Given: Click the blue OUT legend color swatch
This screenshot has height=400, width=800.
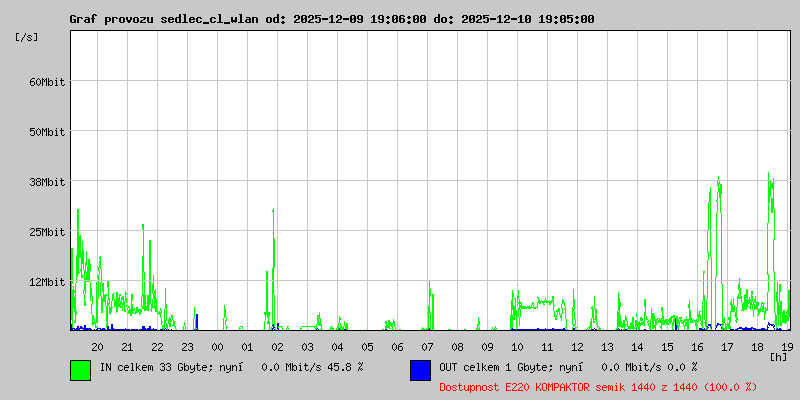Looking at the screenshot, I should click(x=420, y=370).
